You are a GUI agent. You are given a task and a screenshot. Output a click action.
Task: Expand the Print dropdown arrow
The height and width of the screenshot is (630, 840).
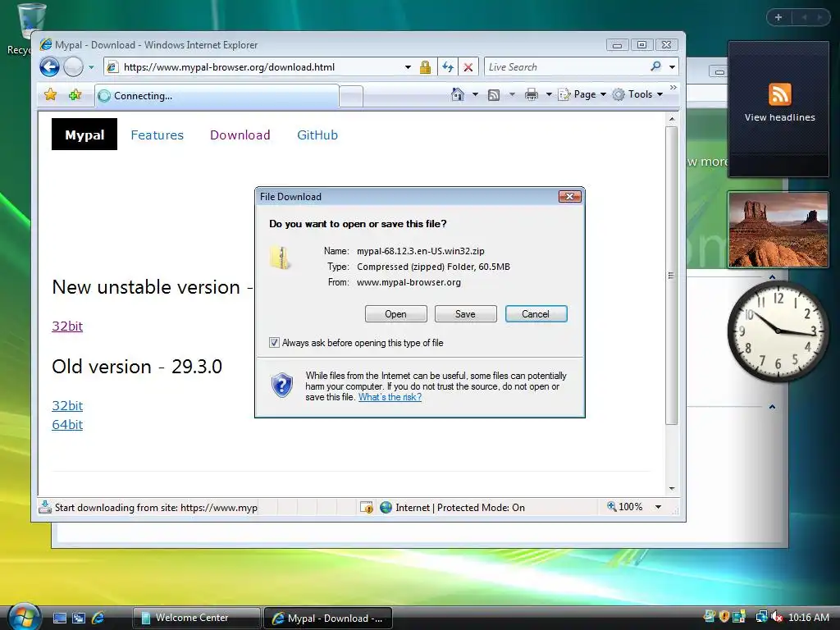(x=549, y=95)
